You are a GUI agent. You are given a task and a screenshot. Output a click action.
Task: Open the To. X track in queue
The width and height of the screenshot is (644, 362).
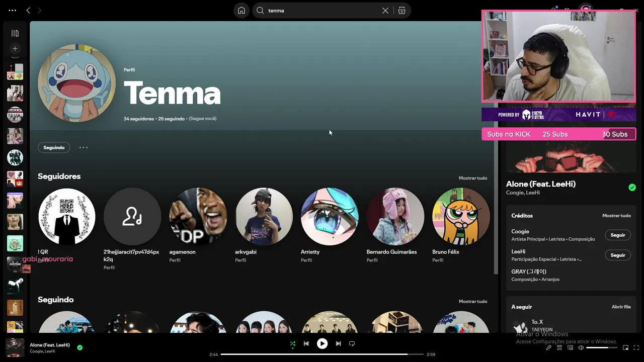click(x=537, y=322)
